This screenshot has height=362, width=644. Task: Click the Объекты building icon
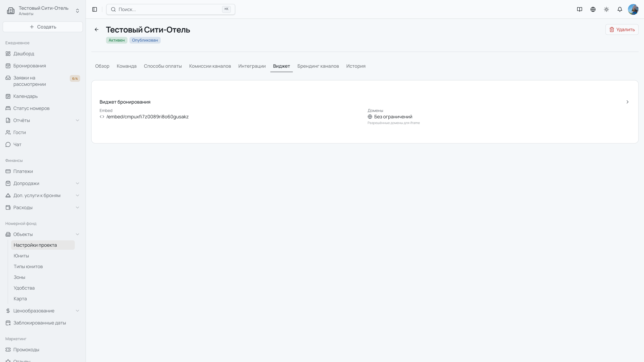8,234
